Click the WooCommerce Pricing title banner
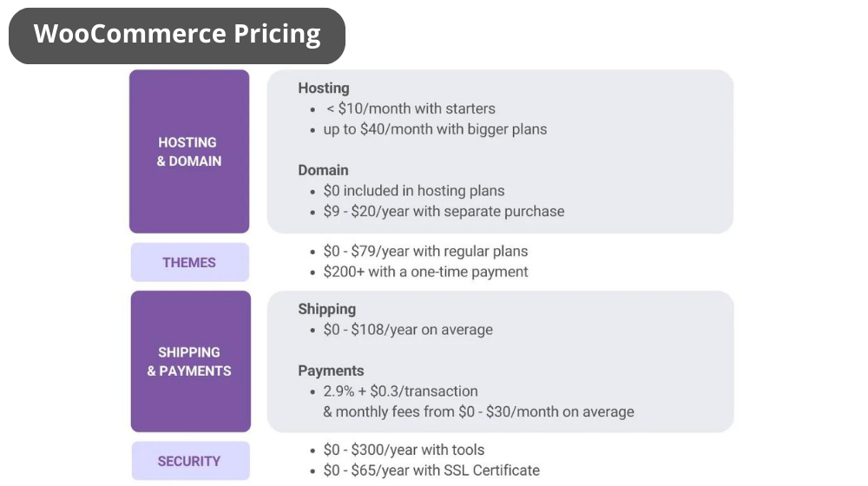Viewport: 868px width, 486px height. [x=176, y=36]
